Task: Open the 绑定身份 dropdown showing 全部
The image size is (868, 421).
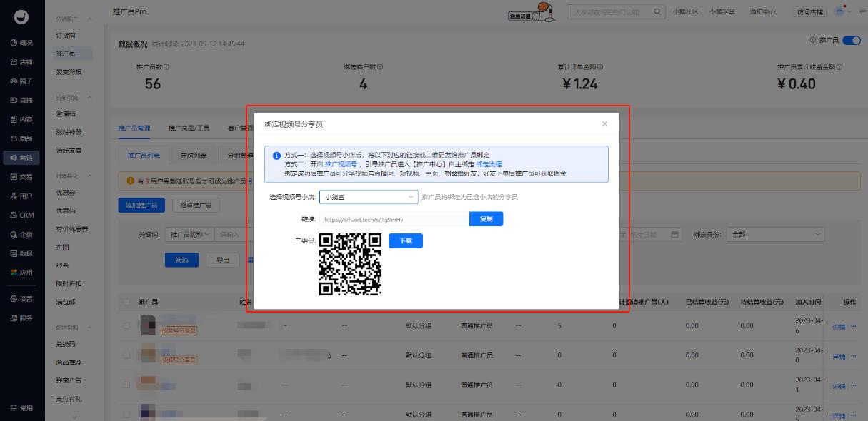Action: [x=776, y=234]
